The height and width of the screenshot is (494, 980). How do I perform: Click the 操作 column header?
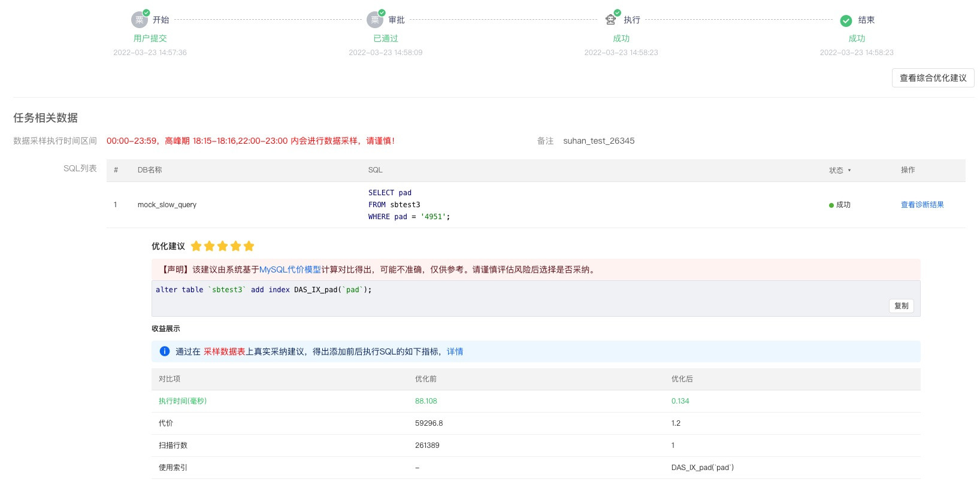pyautogui.click(x=908, y=170)
